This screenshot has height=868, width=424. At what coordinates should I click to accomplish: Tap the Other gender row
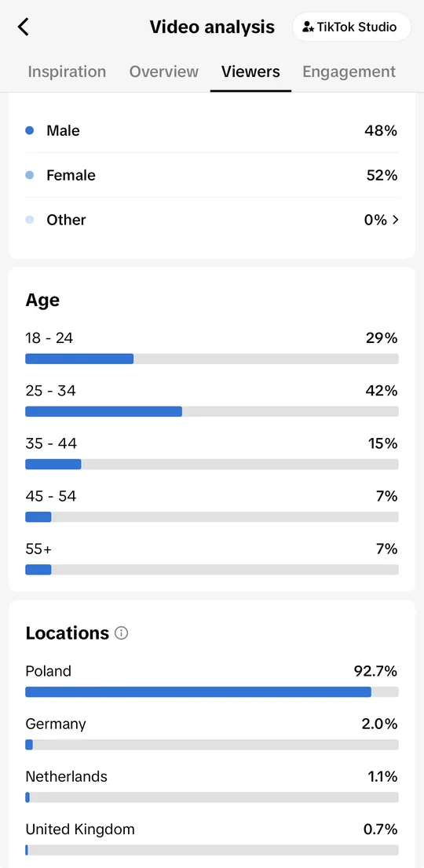tap(212, 220)
